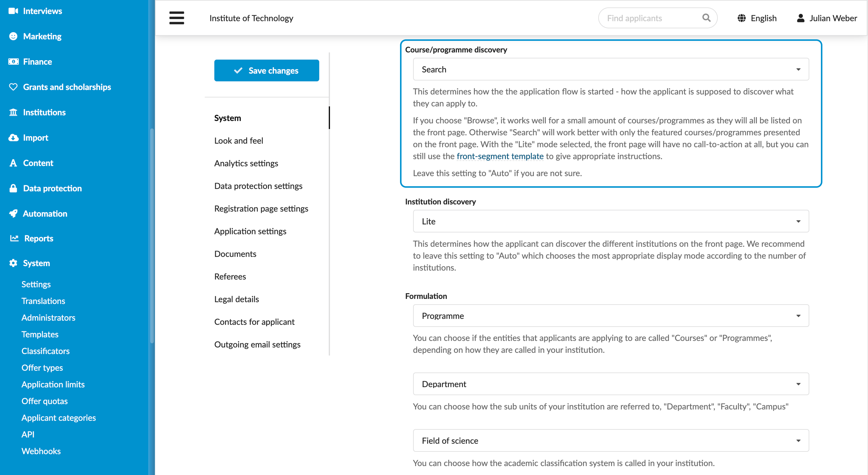Viewport: 868px width, 475px height.
Task: Select Application settings section
Action: point(250,231)
